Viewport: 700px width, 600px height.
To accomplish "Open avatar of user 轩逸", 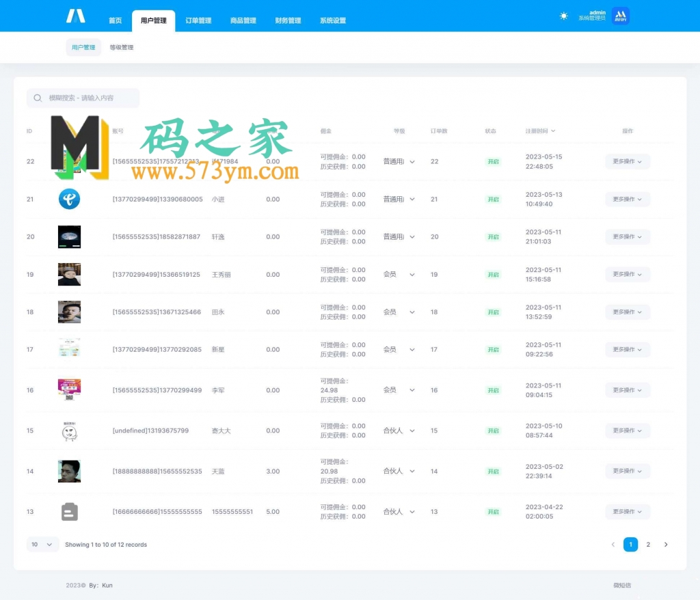I will pos(69,236).
